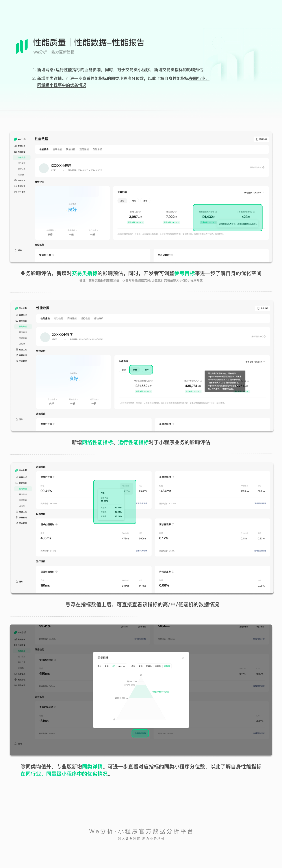This screenshot has height=868, width=282.
Task: Click 通知 bell in the 同类详情 dialog screenshot
Action: click(15, 743)
